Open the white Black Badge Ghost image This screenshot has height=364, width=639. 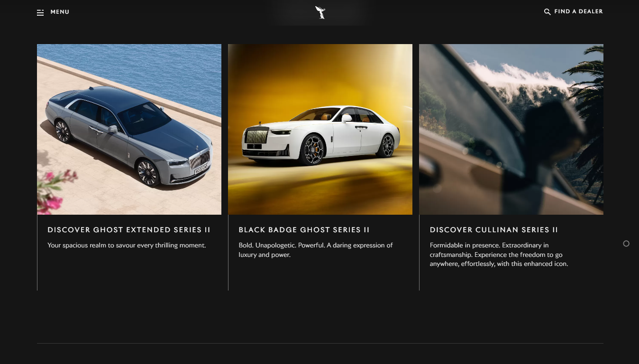[x=320, y=129]
